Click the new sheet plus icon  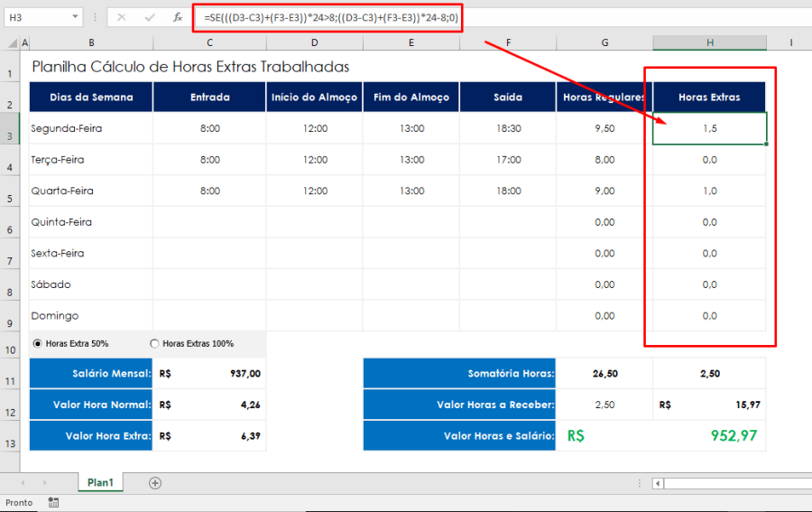pos(155,483)
